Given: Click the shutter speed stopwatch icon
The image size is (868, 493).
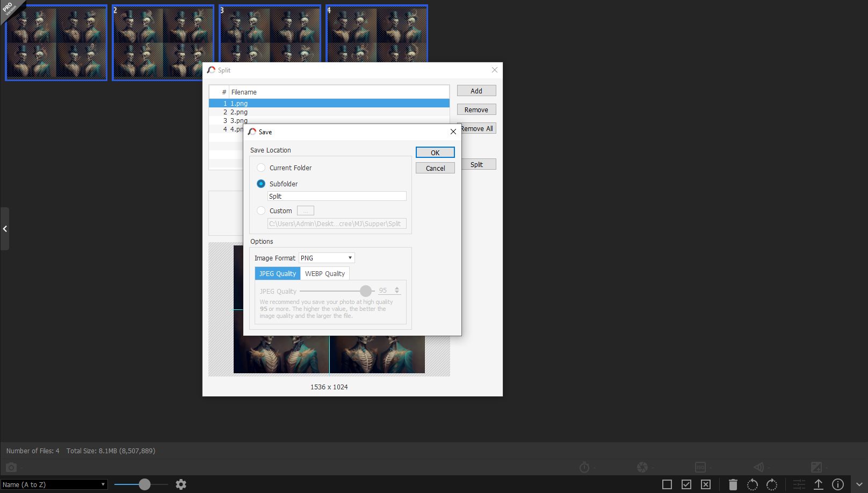Looking at the screenshot, I should (x=584, y=467).
